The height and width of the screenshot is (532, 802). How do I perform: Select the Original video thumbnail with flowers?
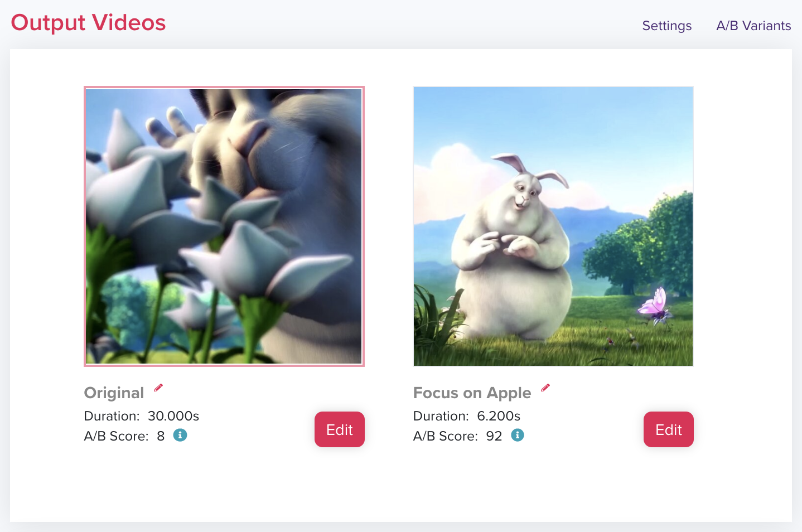click(224, 226)
